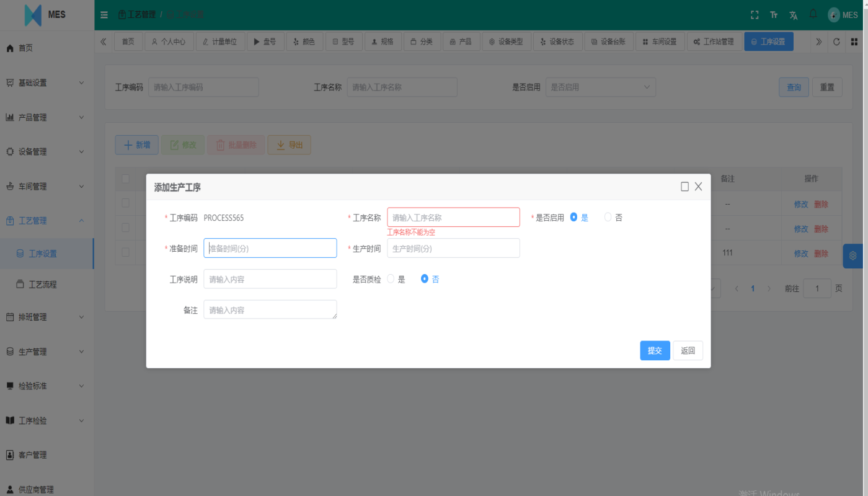Image resolution: width=868 pixels, height=496 pixels.
Task: Expand 排班管理 sidebar menu
Action: click(47, 317)
